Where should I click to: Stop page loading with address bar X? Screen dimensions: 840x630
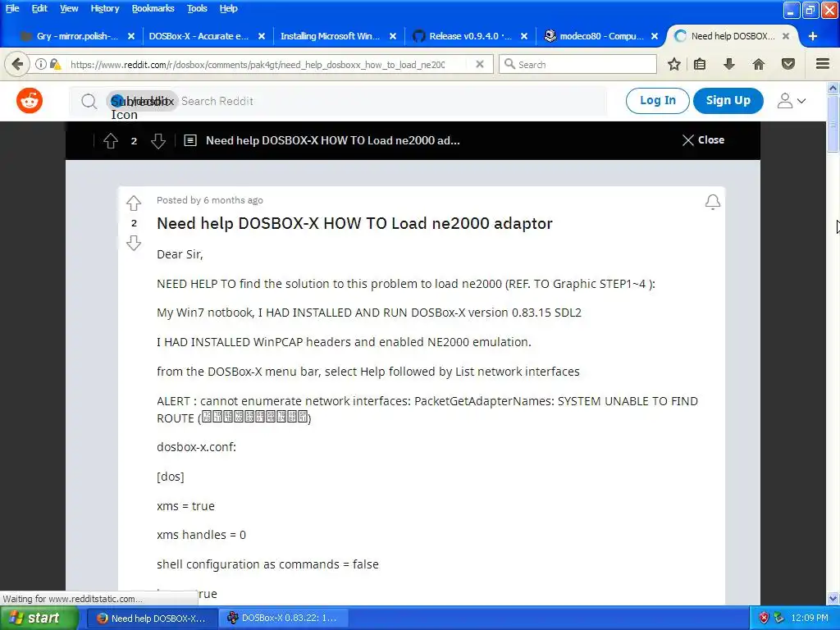pos(480,64)
